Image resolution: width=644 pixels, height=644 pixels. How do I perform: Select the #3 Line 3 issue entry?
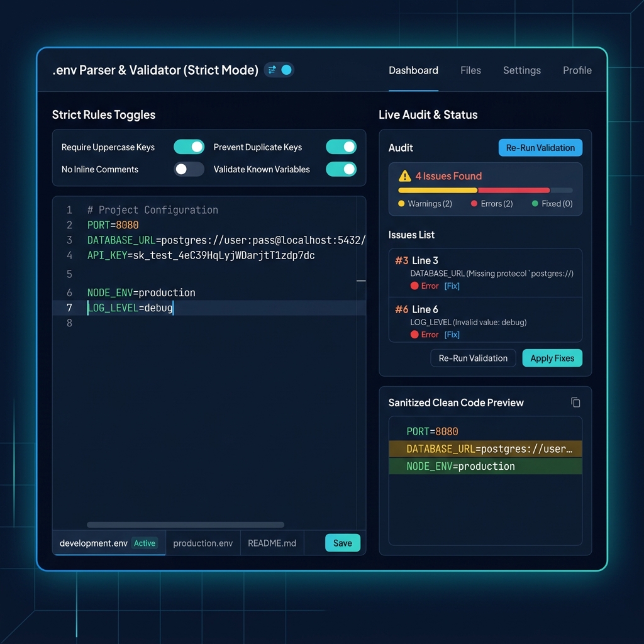pyautogui.click(x=486, y=273)
